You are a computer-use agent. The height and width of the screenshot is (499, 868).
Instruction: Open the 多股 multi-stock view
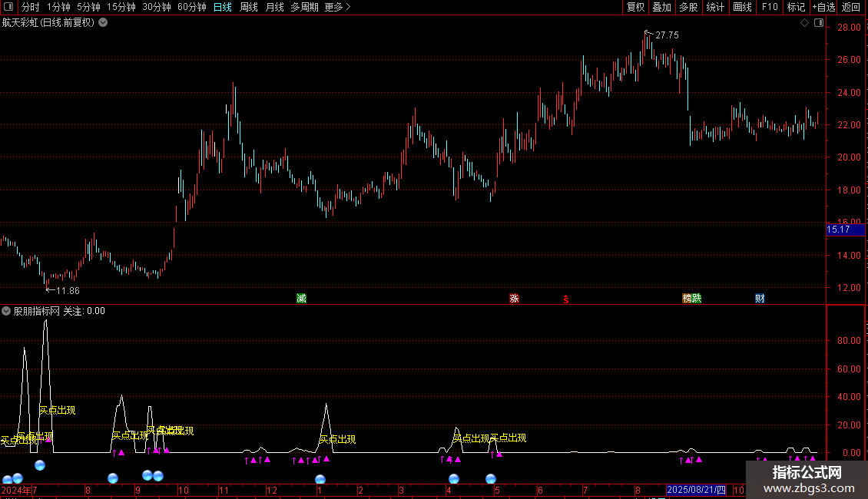689,7
